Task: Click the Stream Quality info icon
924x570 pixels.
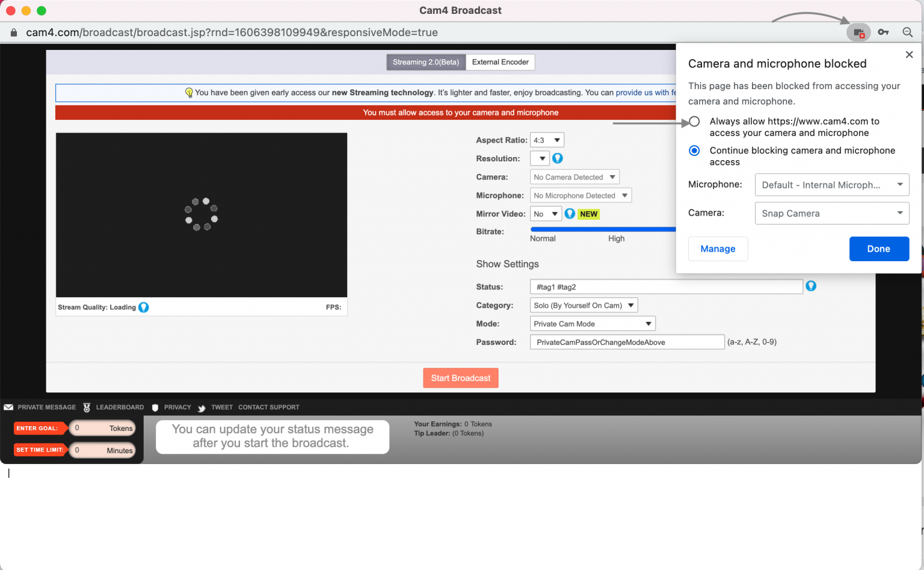Action: coord(144,308)
